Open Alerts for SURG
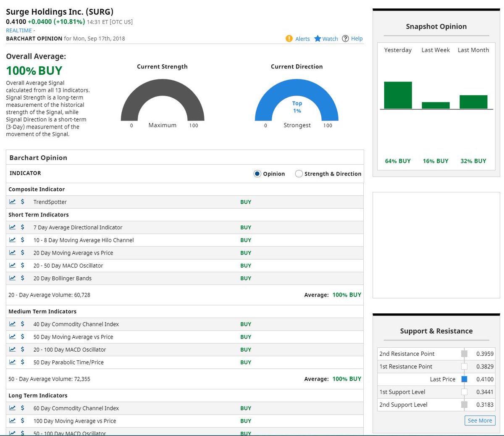The image size is (504, 436). click(x=298, y=39)
